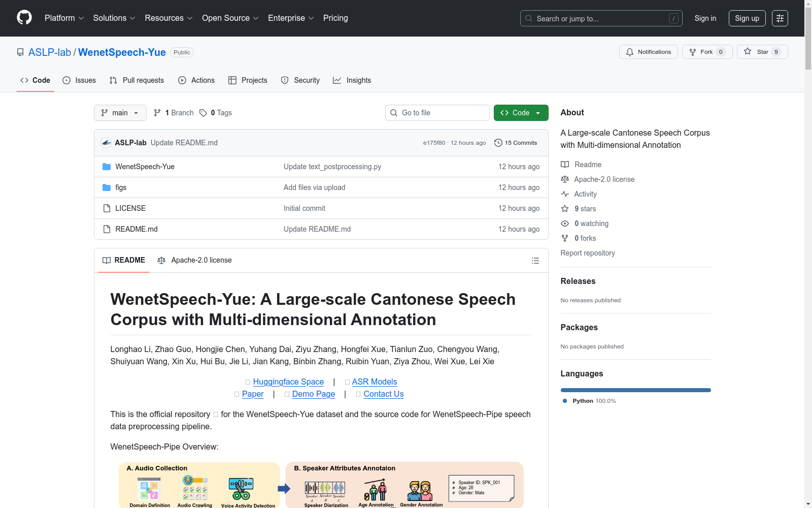Click the figs folder icon
The height and width of the screenshot is (508, 812).
107,187
